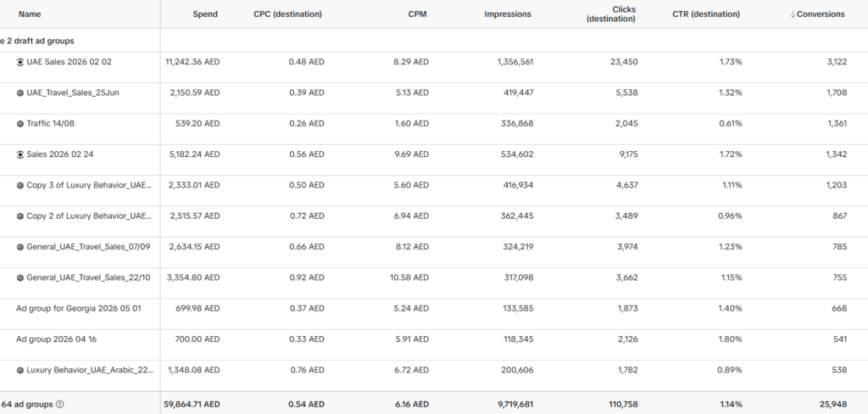Click the icon beside Traffic 14/08
868x414 pixels.
pyautogui.click(x=20, y=124)
